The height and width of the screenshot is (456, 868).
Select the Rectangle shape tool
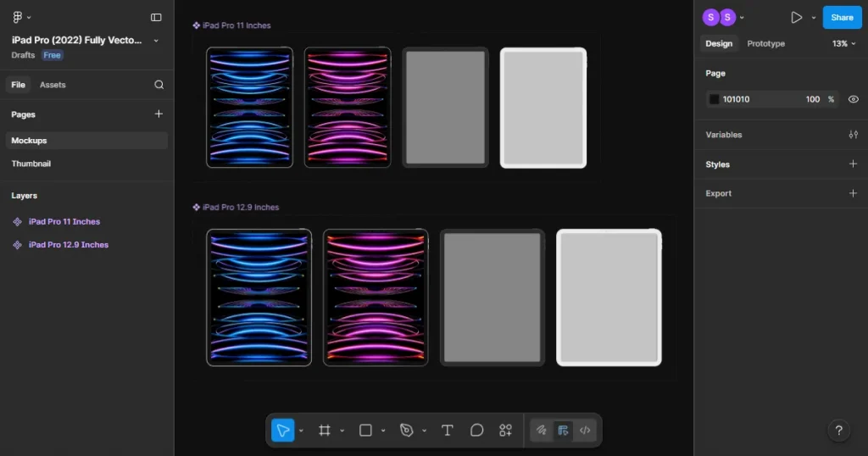click(365, 430)
